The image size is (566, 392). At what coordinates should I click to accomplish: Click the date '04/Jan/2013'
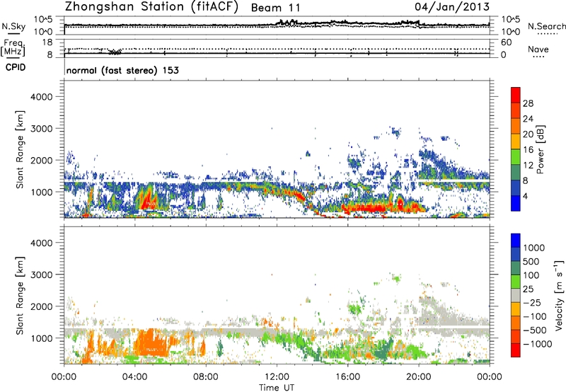452,6
